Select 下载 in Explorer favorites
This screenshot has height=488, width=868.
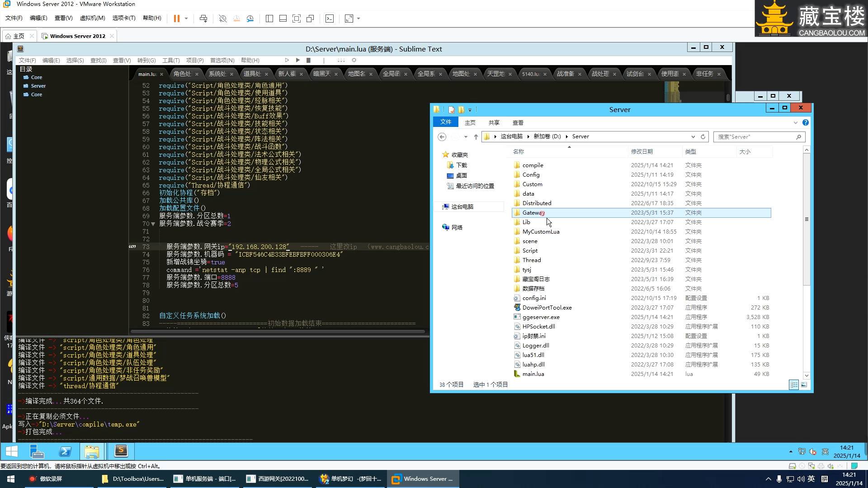[x=462, y=165]
